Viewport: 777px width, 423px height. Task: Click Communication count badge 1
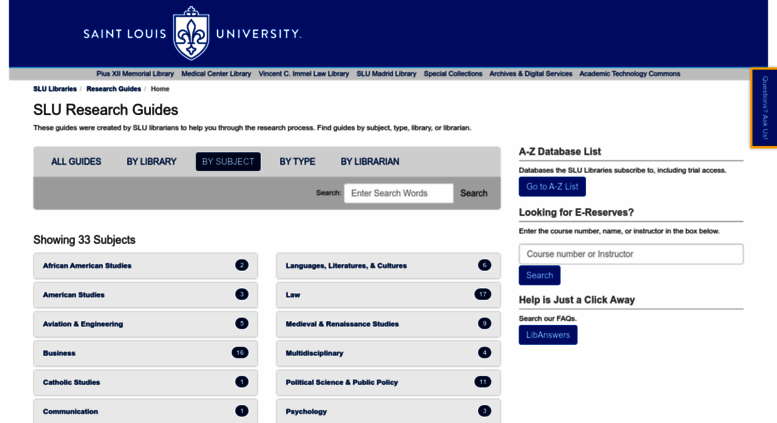click(241, 411)
